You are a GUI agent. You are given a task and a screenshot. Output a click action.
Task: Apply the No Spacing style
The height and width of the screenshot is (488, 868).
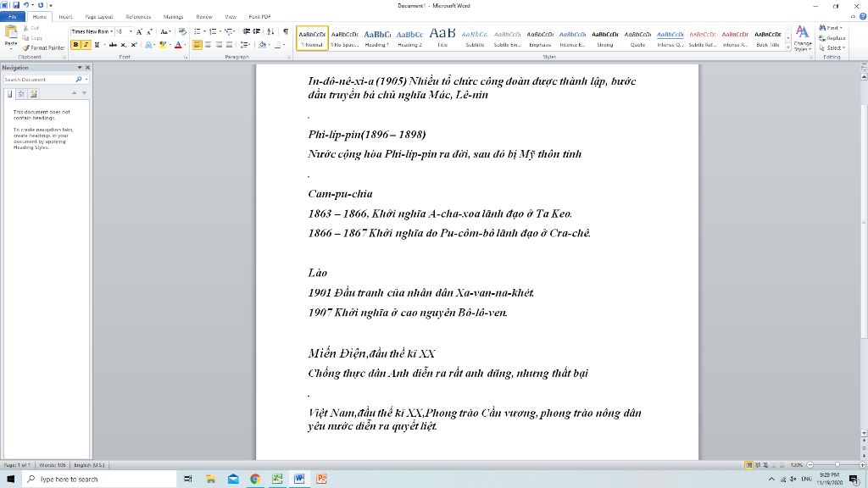pyautogui.click(x=344, y=37)
